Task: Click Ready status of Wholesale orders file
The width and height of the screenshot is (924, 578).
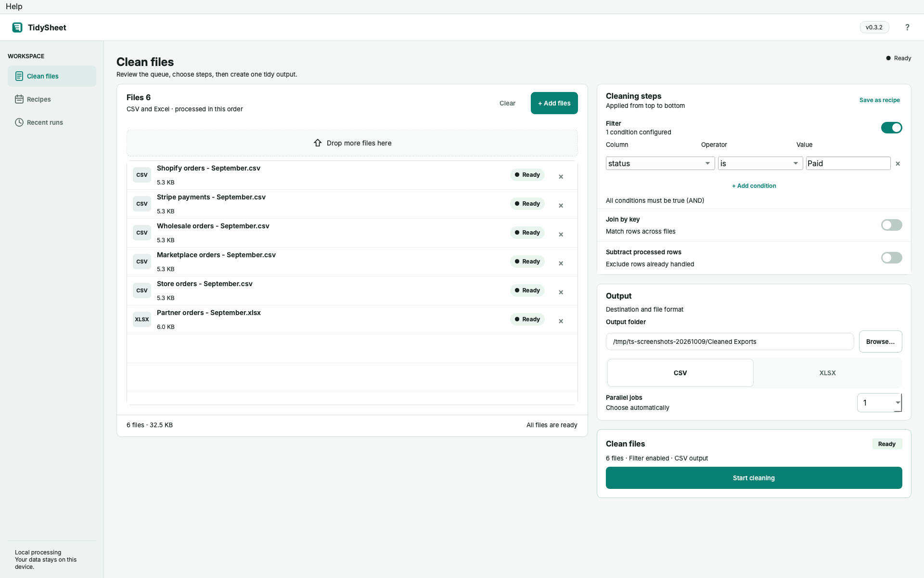Action: tap(527, 233)
